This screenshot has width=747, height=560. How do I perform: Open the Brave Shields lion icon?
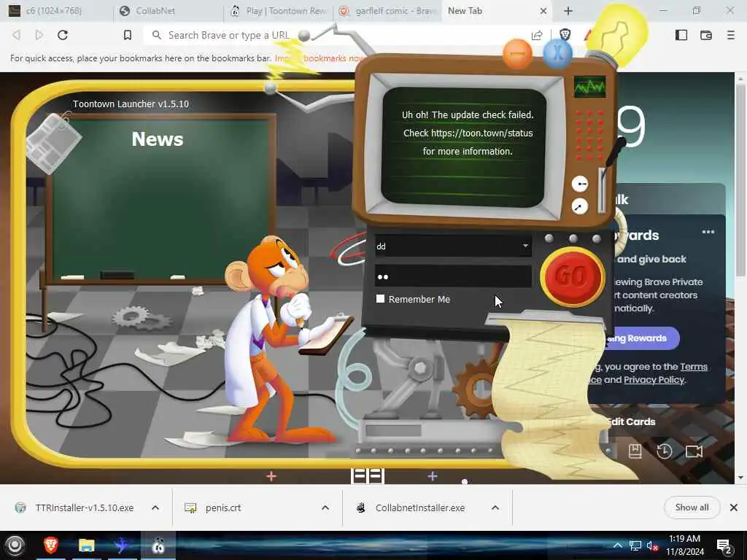[x=565, y=34]
